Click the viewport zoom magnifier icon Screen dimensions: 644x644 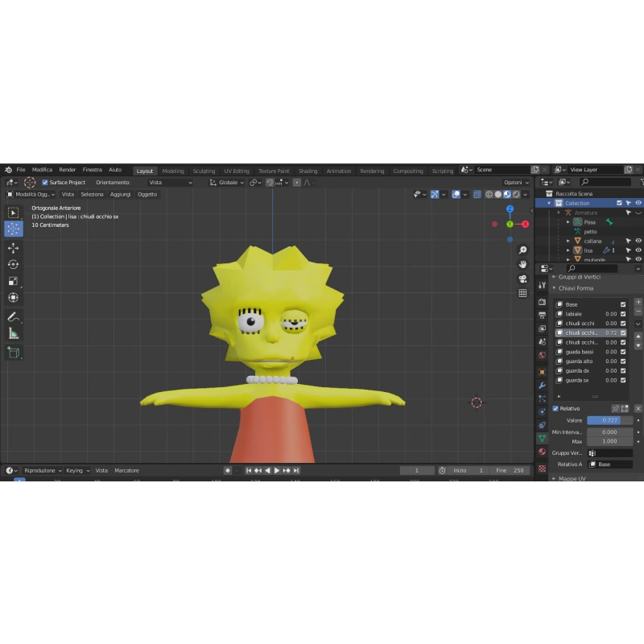[x=522, y=250]
